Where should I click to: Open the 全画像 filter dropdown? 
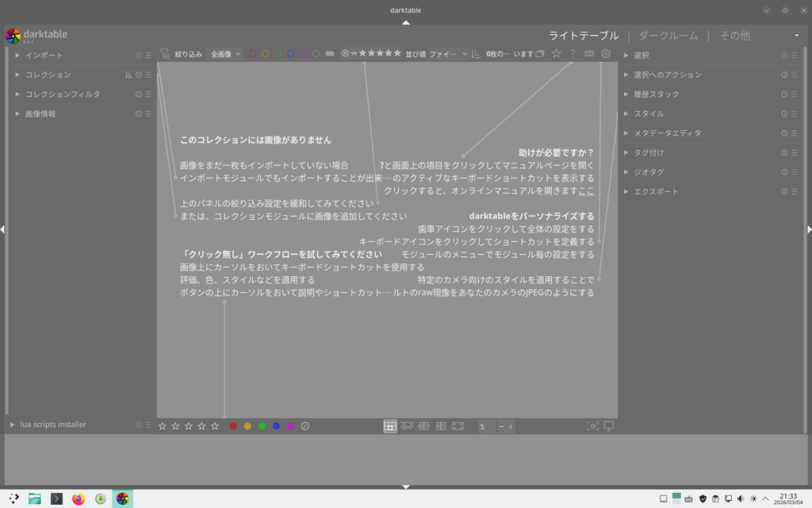225,54
